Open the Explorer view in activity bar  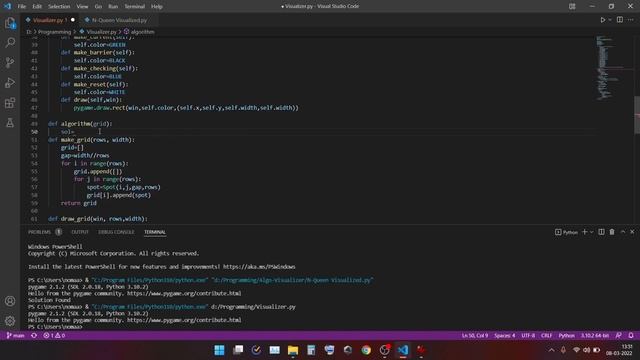pyautogui.click(x=10, y=23)
